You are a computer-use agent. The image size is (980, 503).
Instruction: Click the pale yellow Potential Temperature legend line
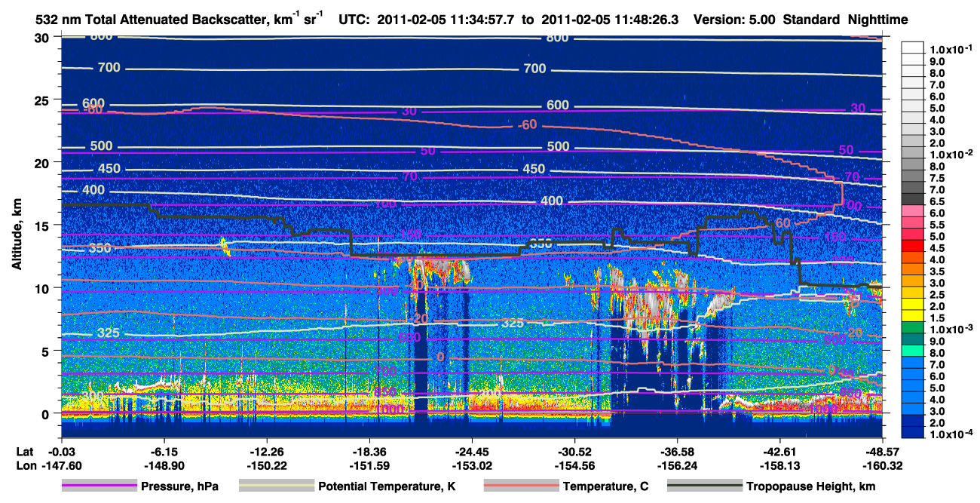point(277,486)
